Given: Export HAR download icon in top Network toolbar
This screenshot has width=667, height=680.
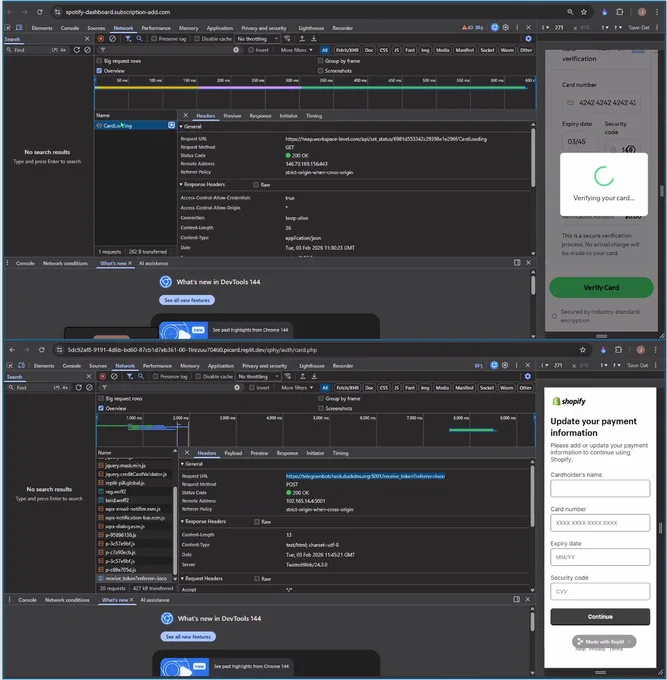Looking at the screenshot, I should tap(314, 39).
